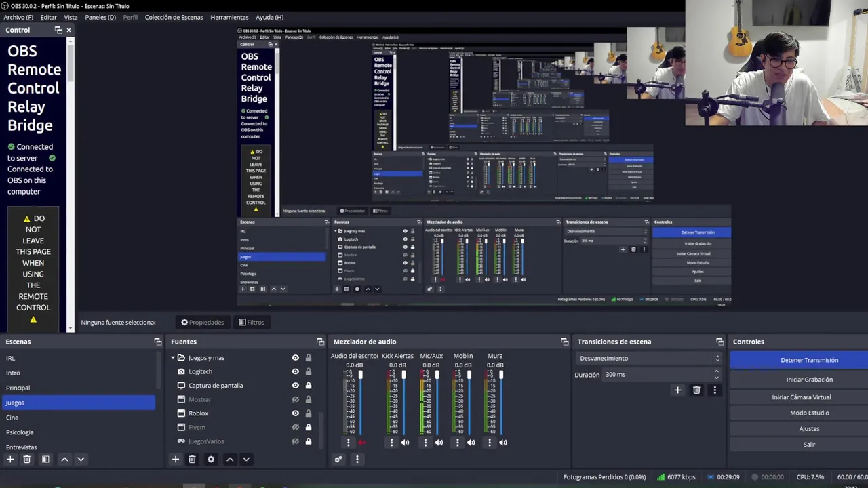Click the Salir button
Viewport: 868px width, 488px height.
pyautogui.click(x=799, y=445)
